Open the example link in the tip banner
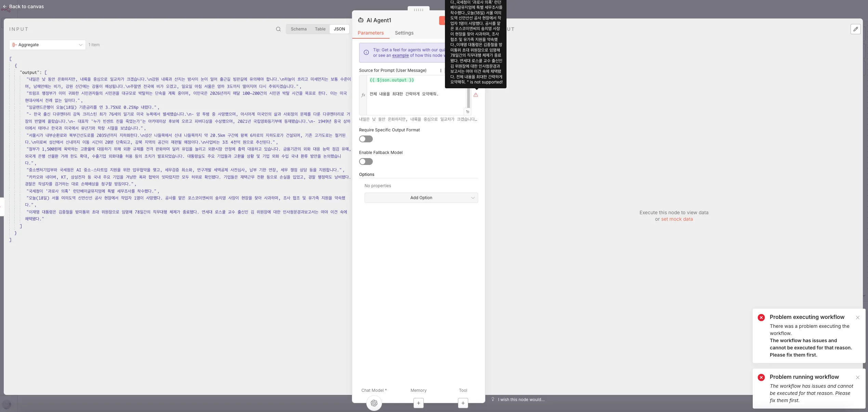868x412 pixels. 400,55
